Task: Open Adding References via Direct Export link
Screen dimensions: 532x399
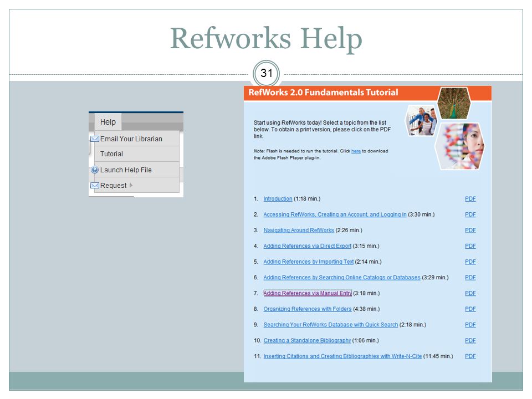Action: coord(308,246)
